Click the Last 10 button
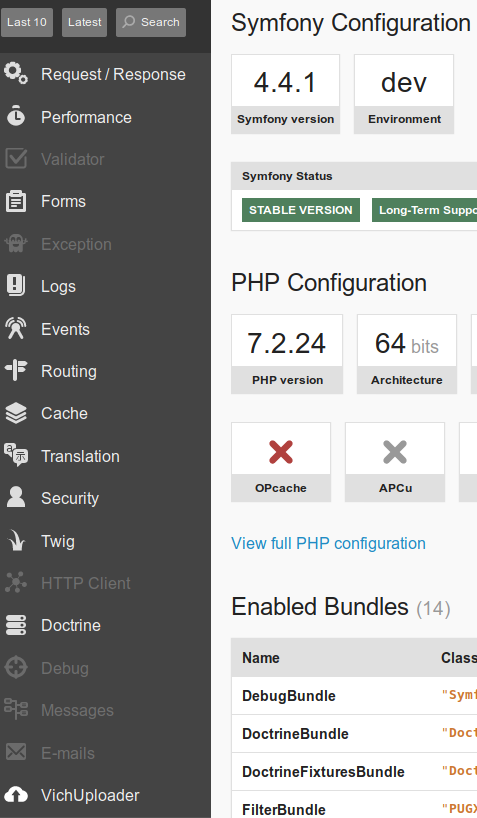This screenshot has height=818, width=477. pos(27,22)
